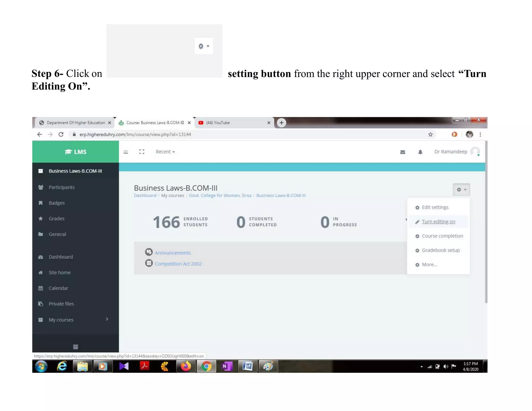
Task: Click the page vertical scrollbar
Action: [486, 221]
